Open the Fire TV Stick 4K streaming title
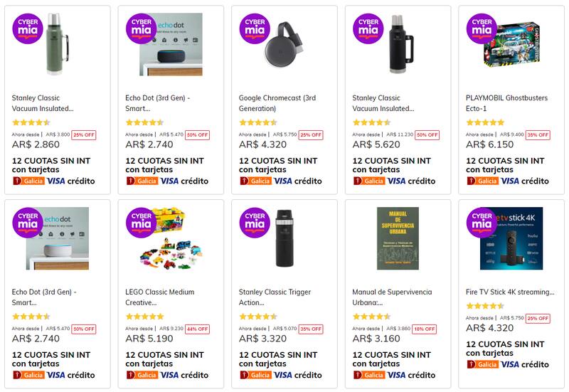 click(x=509, y=292)
